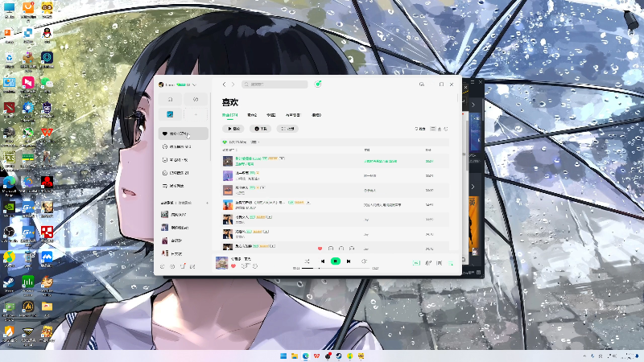Open the local music sidebar item
Image resolution: width=644 pixels, height=362 pixels.
coord(184,159)
